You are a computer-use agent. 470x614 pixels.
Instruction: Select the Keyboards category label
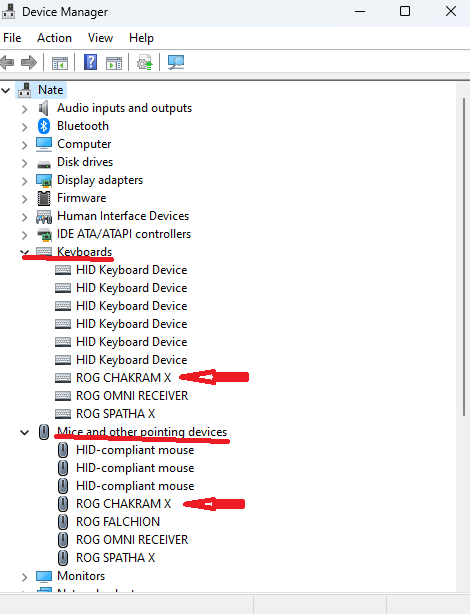[85, 252]
